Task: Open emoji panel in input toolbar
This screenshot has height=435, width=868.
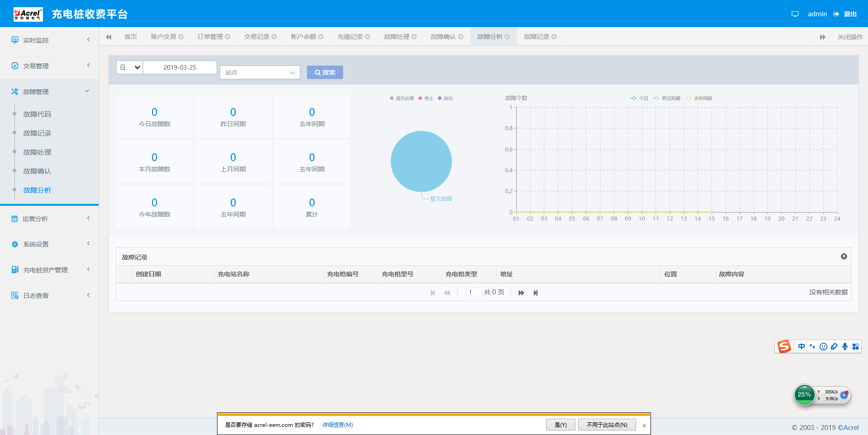Action: pyautogui.click(x=823, y=346)
